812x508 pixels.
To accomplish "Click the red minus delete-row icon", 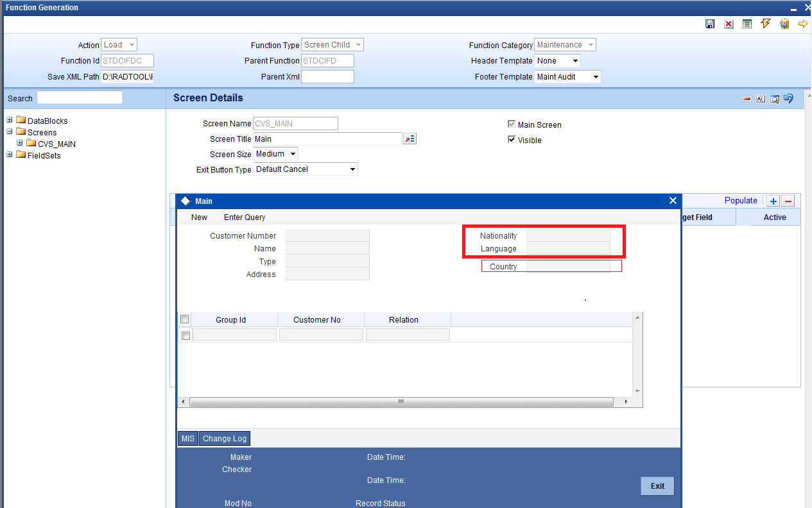I will tap(788, 201).
